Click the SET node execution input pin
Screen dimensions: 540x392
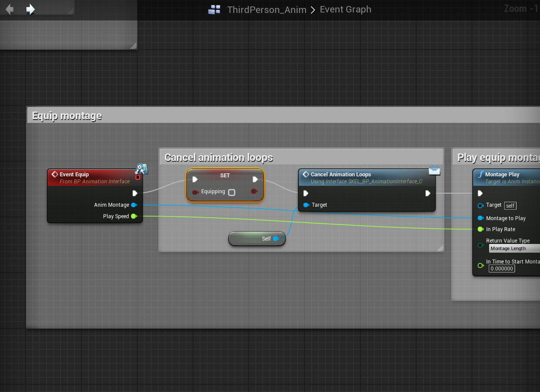tap(195, 179)
